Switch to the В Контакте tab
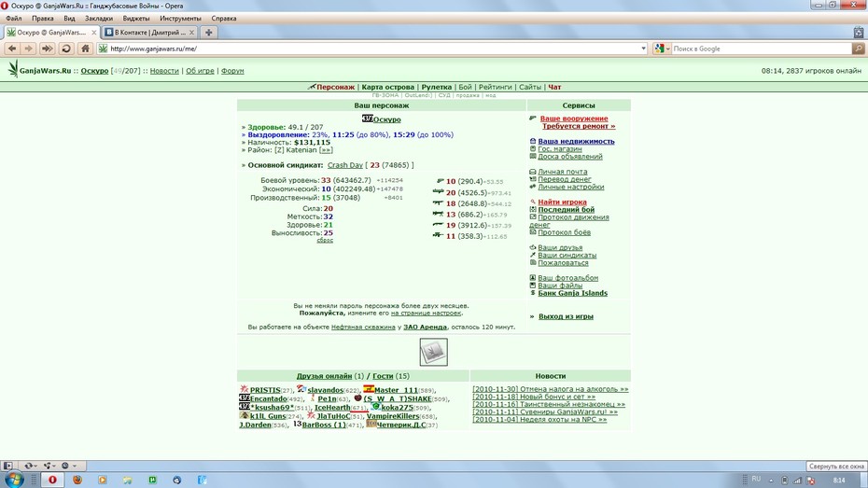The height and width of the screenshot is (488, 868). point(149,33)
